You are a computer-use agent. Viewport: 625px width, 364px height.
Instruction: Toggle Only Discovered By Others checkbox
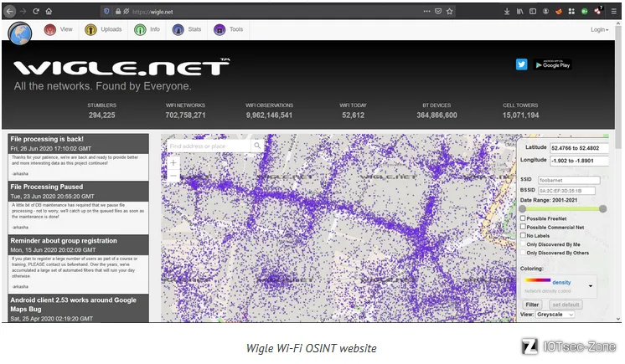point(523,253)
